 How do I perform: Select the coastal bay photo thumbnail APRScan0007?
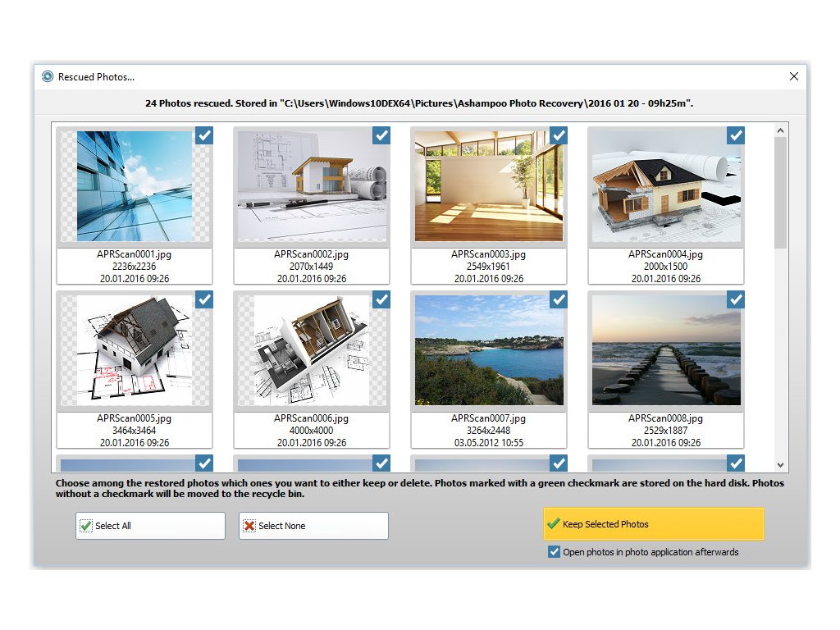click(489, 350)
